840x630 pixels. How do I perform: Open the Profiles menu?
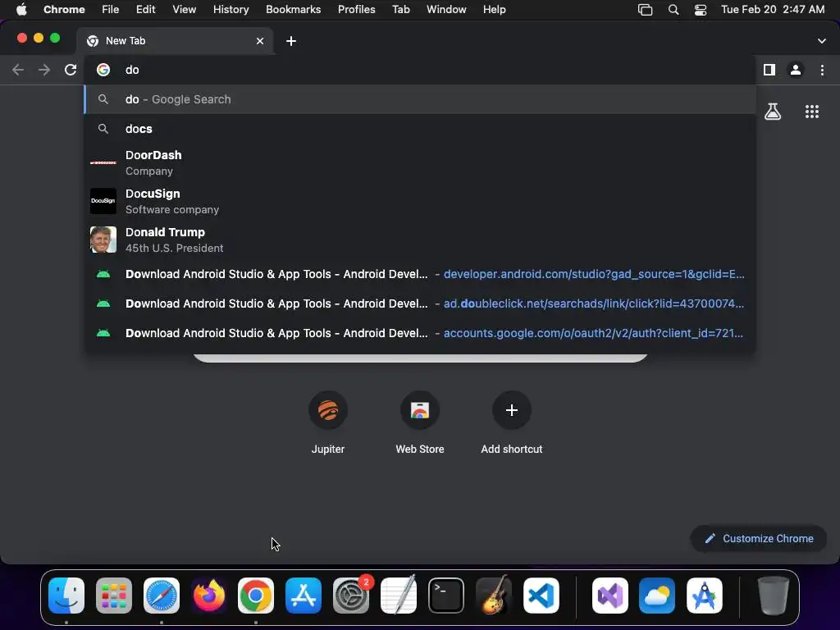click(x=357, y=10)
